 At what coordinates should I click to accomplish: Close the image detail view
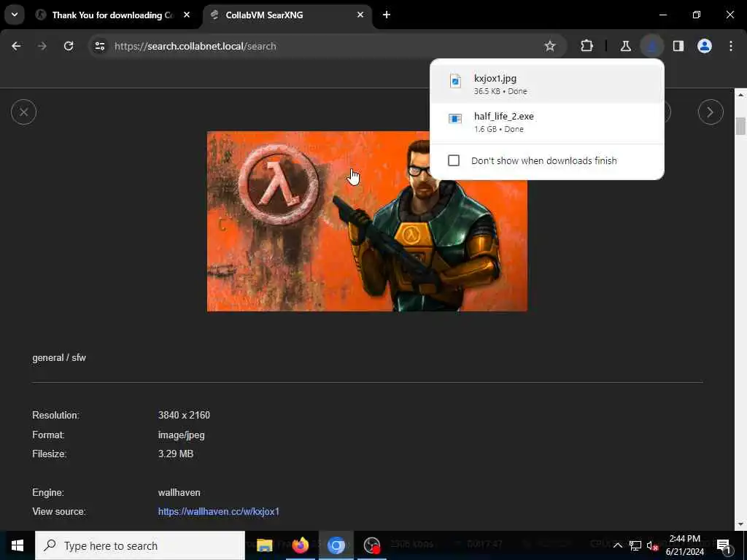23,112
